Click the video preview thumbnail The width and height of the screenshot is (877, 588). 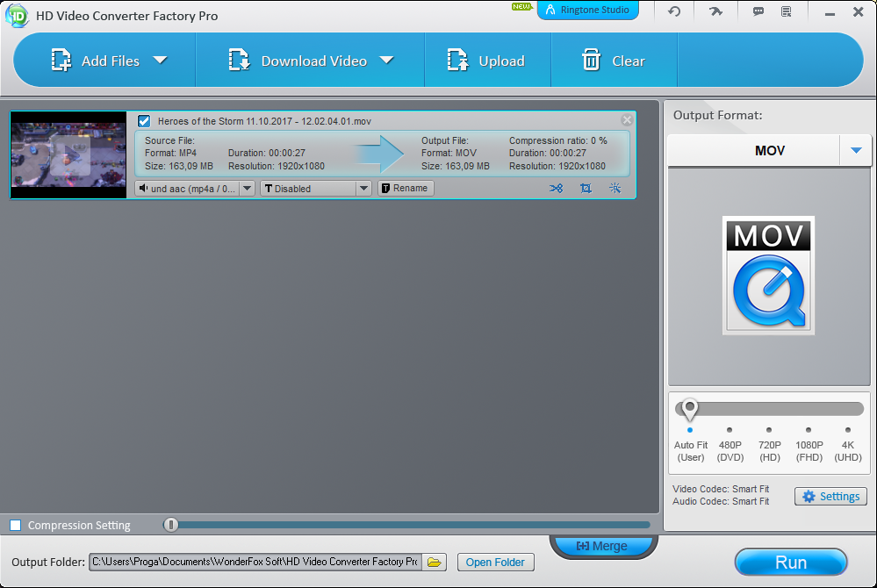click(68, 154)
